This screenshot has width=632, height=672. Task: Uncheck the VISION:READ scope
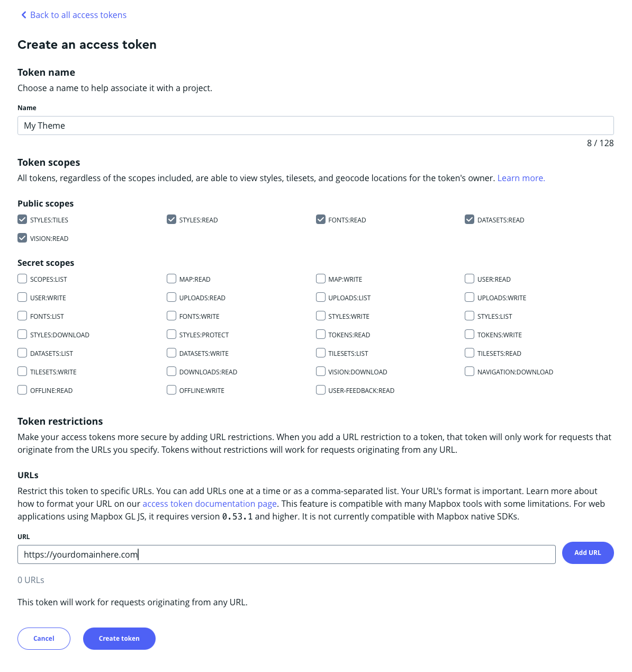pos(22,238)
